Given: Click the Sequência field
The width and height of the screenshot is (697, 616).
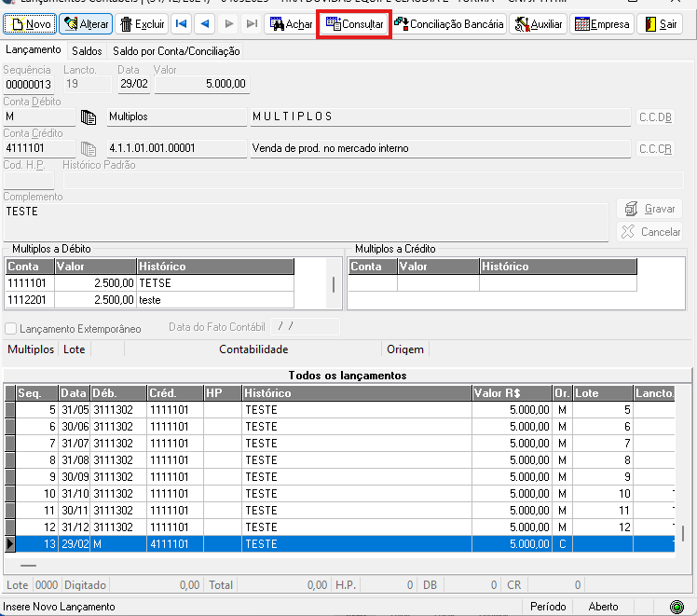Looking at the screenshot, I should [x=29, y=85].
